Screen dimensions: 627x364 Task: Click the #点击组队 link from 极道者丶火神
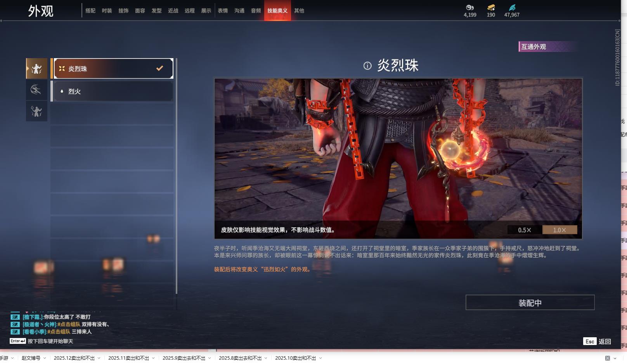[x=69, y=324]
